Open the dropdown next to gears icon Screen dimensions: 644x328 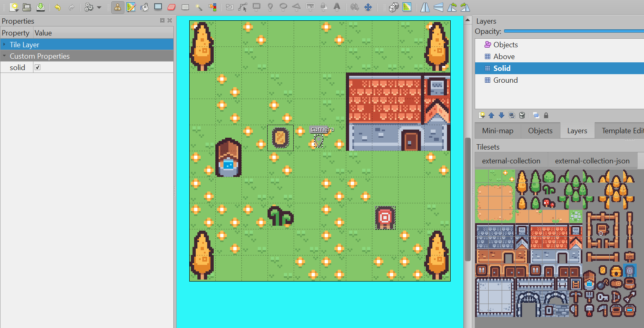pyautogui.click(x=99, y=7)
